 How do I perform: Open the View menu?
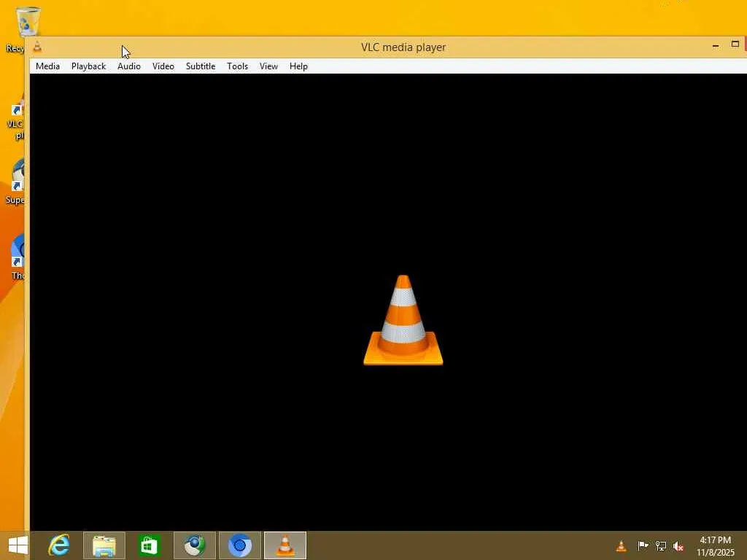click(268, 66)
